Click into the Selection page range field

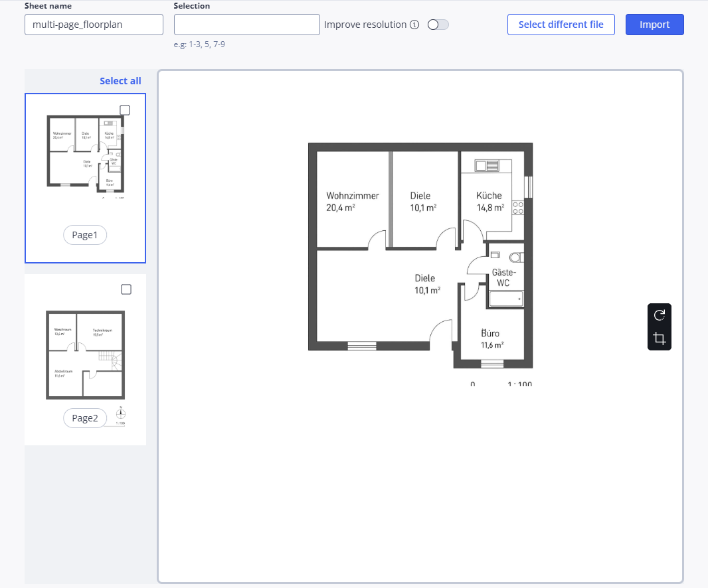coord(246,25)
